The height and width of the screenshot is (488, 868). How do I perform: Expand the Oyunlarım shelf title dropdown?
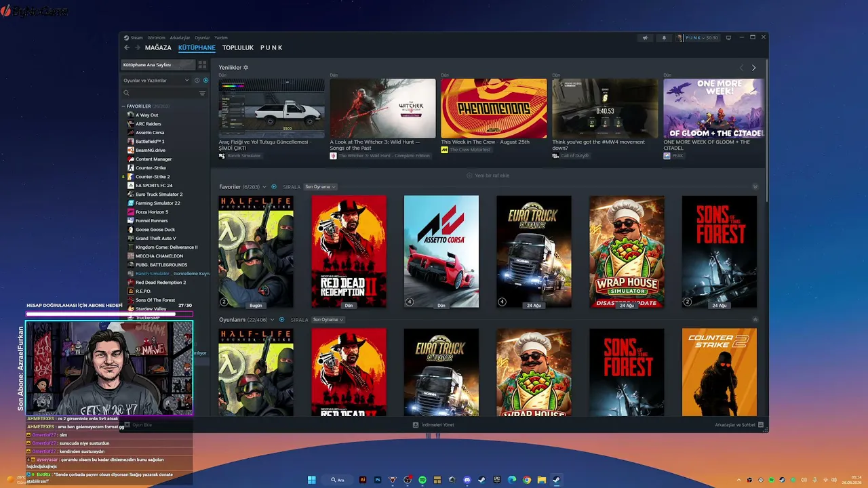click(x=273, y=319)
